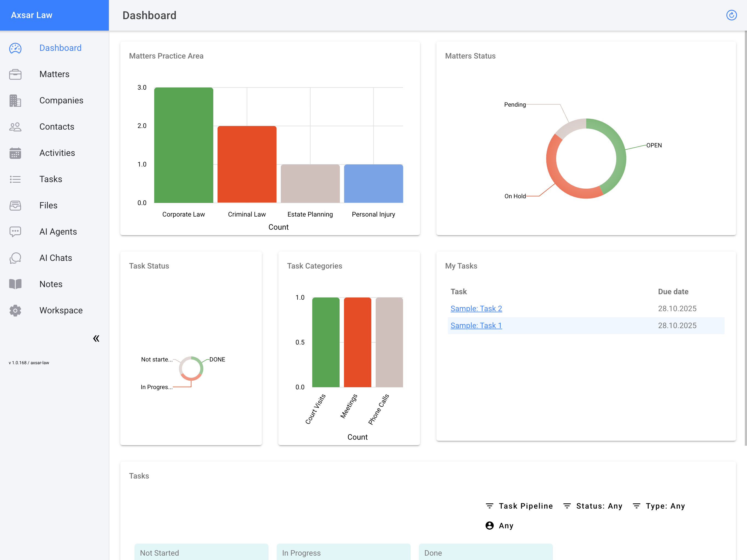Screen dimensions: 747x560
Task: Expand the Type: Any filter
Action: pos(658,506)
